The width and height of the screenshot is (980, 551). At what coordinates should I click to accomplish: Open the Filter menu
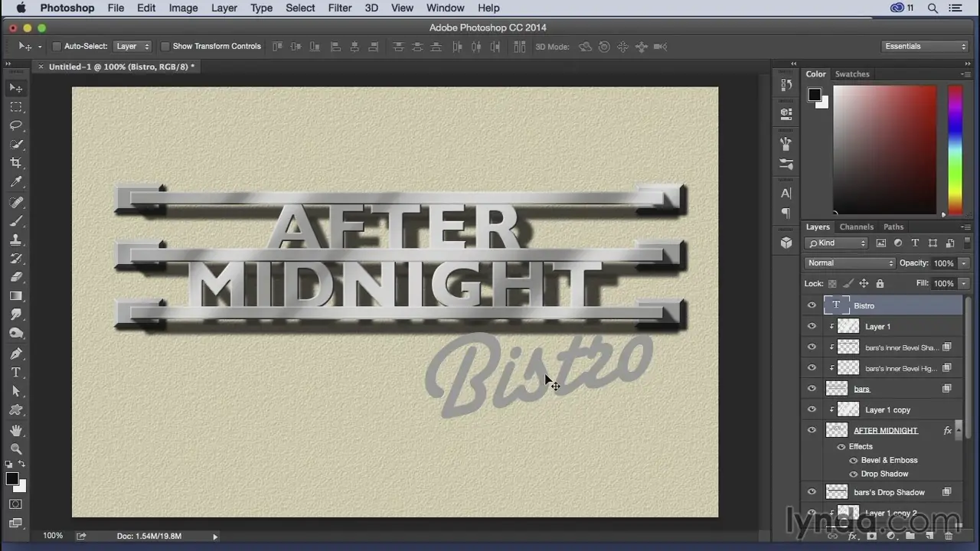pyautogui.click(x=339, y=8)
